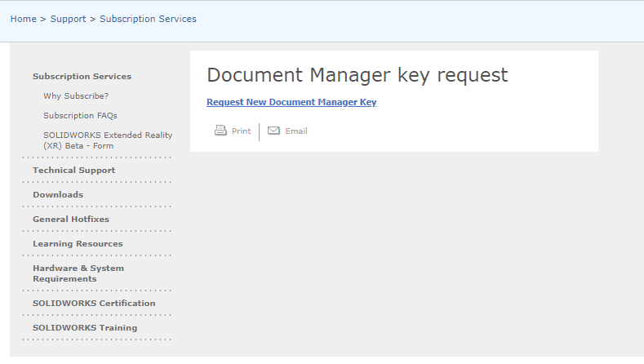644x364 pixels.
Task: Select Subscription Services in the breadcrumb
Action: click(x=148, y=19)
